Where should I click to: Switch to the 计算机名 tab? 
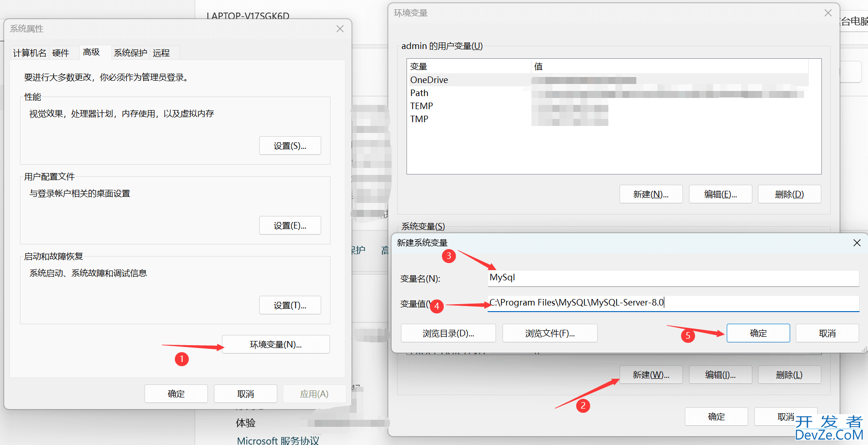(30, 53)
